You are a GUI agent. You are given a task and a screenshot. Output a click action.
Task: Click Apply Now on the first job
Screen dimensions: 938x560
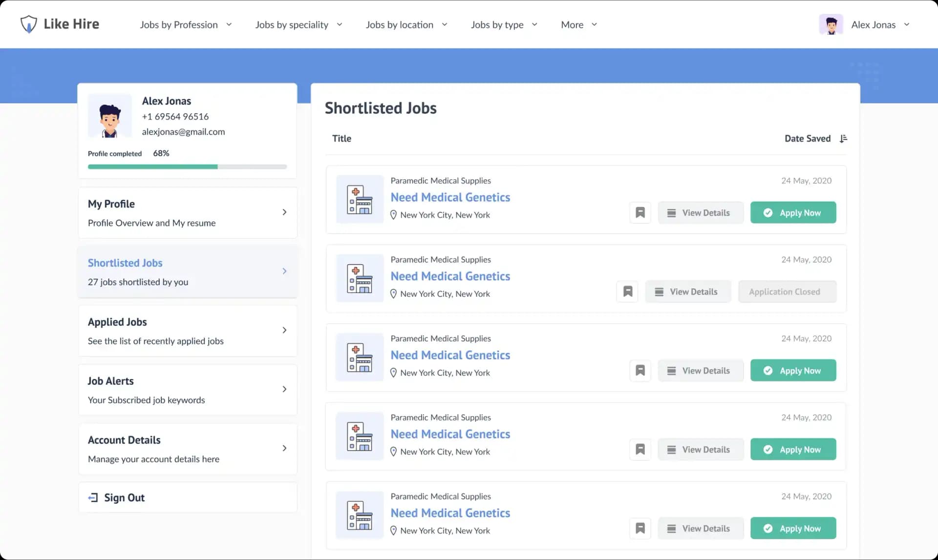793,212
